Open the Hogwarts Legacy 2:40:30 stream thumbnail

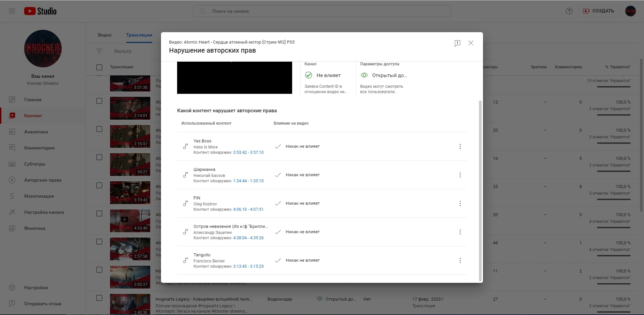click(130, 304)
